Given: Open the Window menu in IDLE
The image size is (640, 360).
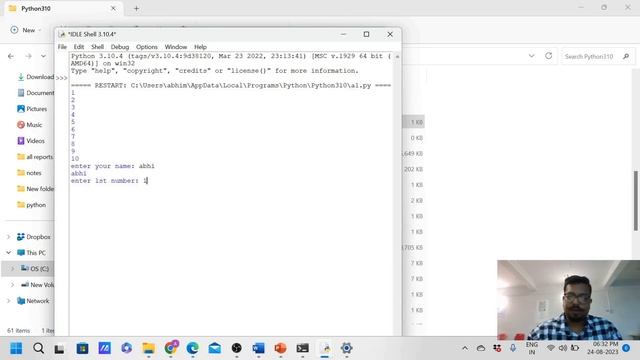Looking at the screenshot, I should [176, 47].
